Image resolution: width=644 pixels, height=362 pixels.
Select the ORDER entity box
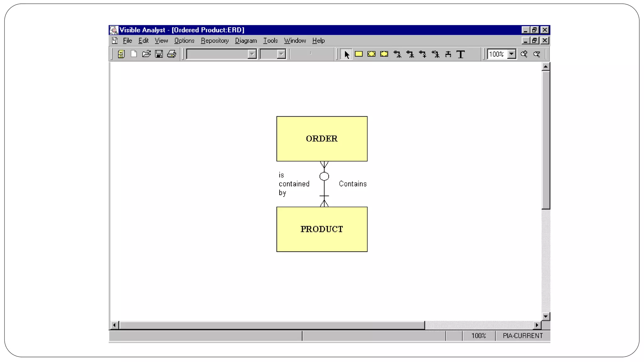[x=322, y=139]
